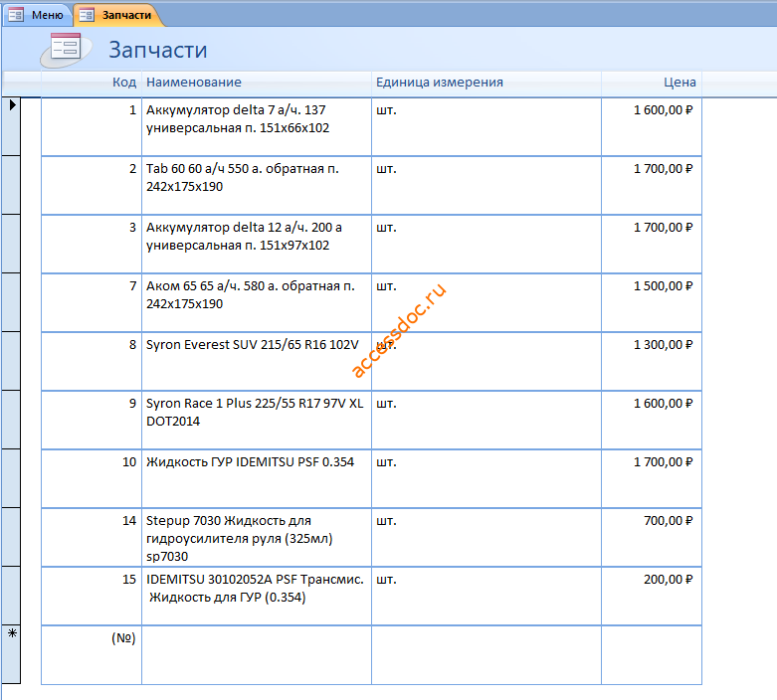The image size is (777, 700).
Task: Select record selector for Syron Race row
Action: 11,420
